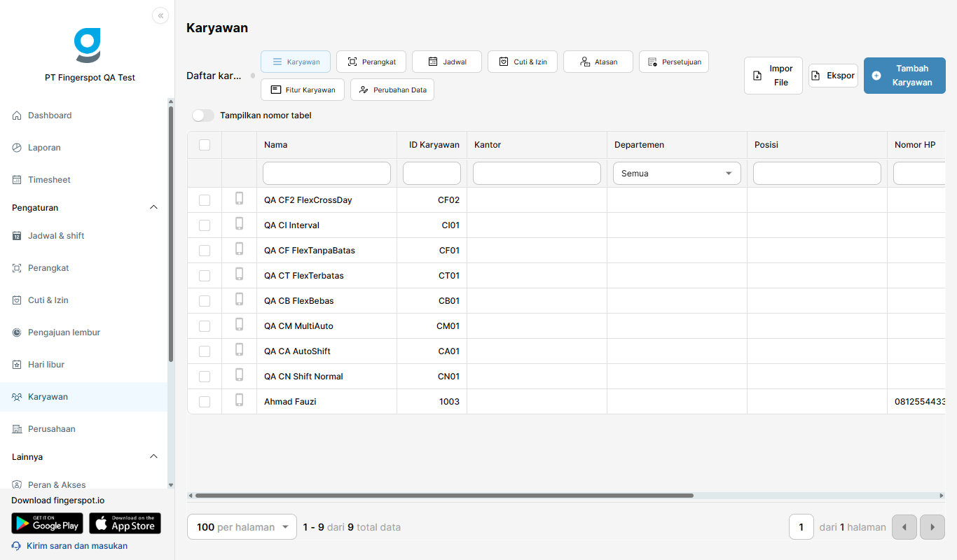Viewport: 957px width, 560px height.
Task: Click phone icon beside QA CI Interval
Action: pos(239,224)
